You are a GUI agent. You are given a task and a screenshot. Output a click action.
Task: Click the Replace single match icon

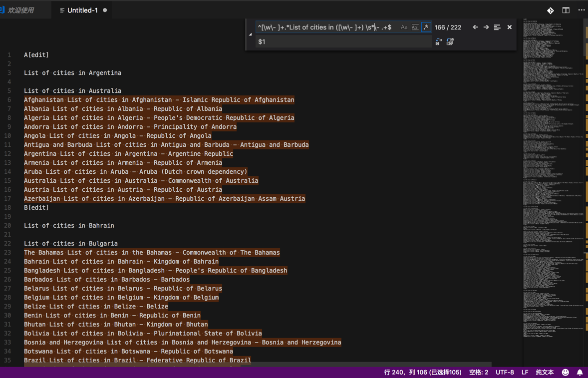(438, 42)
